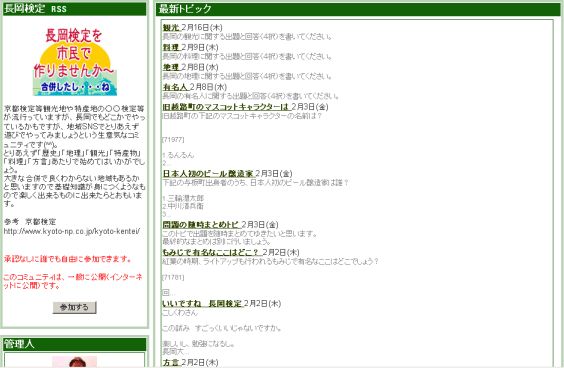564x368 pixels.
Task: Open the もみじで有名なここはどこ? topic
Action: tap(212, 252)
